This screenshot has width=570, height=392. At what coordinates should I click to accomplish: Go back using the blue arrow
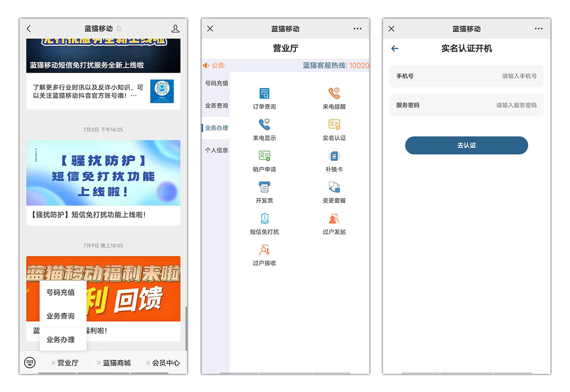point(395,48)
